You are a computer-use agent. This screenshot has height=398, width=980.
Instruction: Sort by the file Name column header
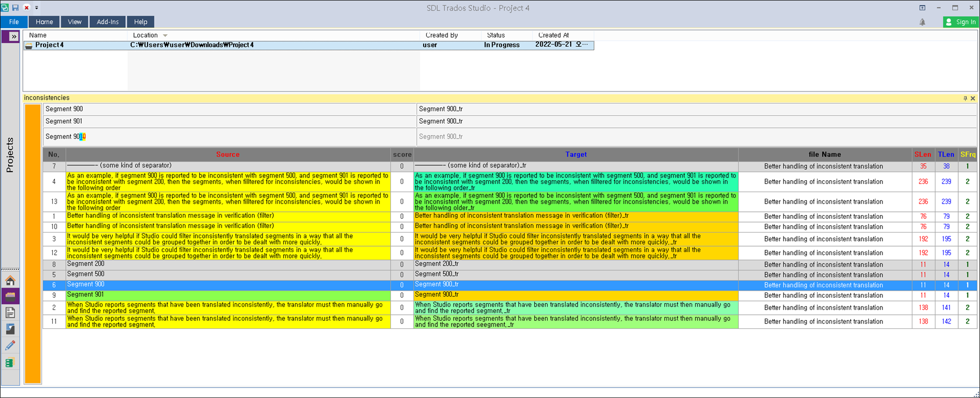coord(825,155)
